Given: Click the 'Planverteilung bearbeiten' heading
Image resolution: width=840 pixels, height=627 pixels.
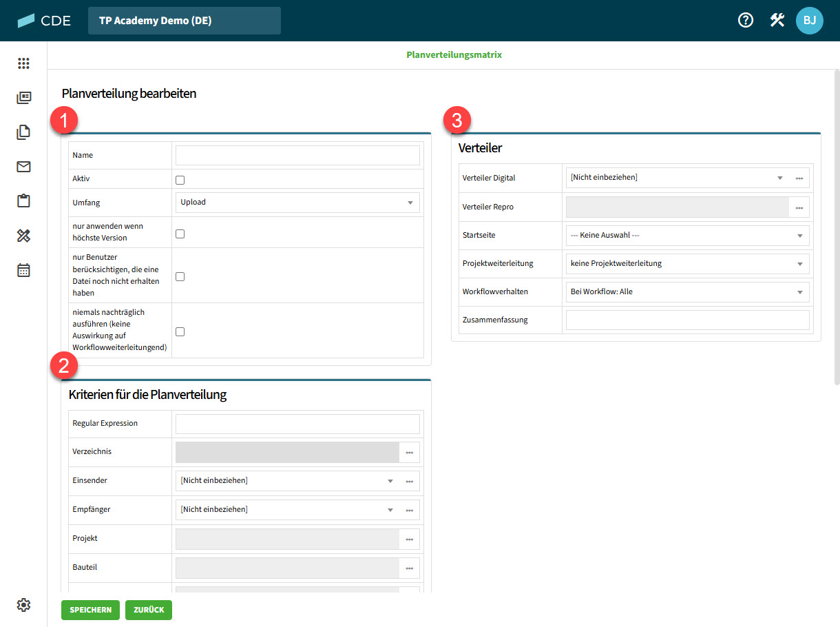Looking at the screenshot, I should pos(129,93).
